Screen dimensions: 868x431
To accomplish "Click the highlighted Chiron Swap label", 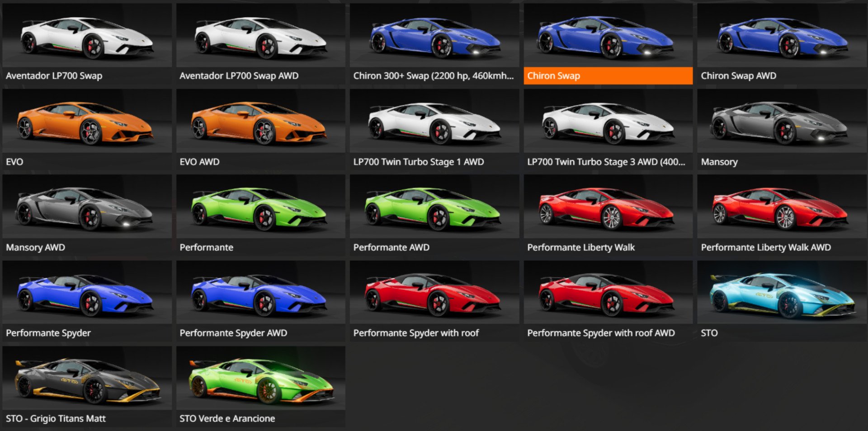I will click(608, 76).
